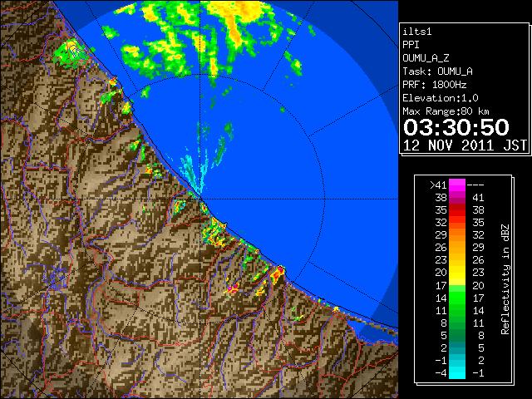Click the yellow 20 dBZ legend swatch
This screenshot has width=532, height=399.
pos(457,273)
